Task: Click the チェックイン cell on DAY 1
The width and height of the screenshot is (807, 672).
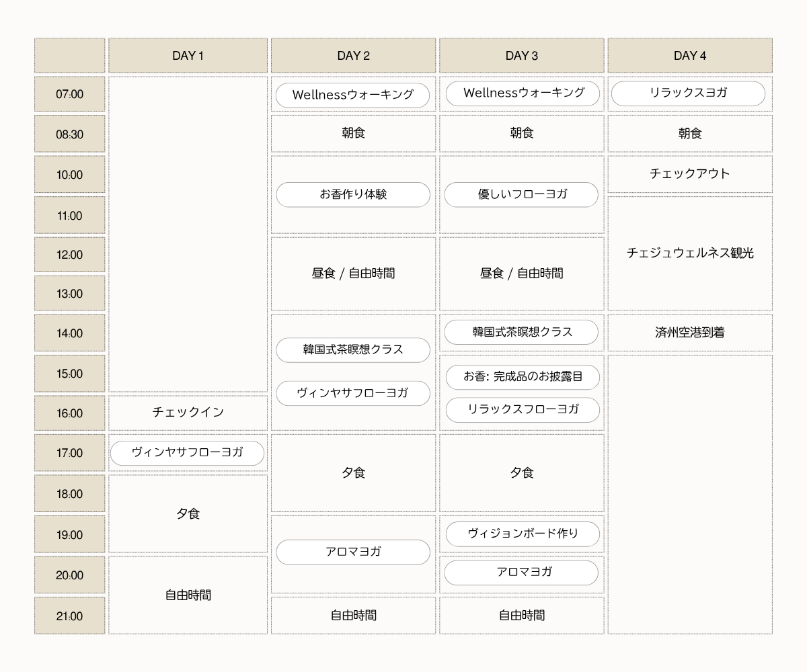Action: click(x=188, y=413)
